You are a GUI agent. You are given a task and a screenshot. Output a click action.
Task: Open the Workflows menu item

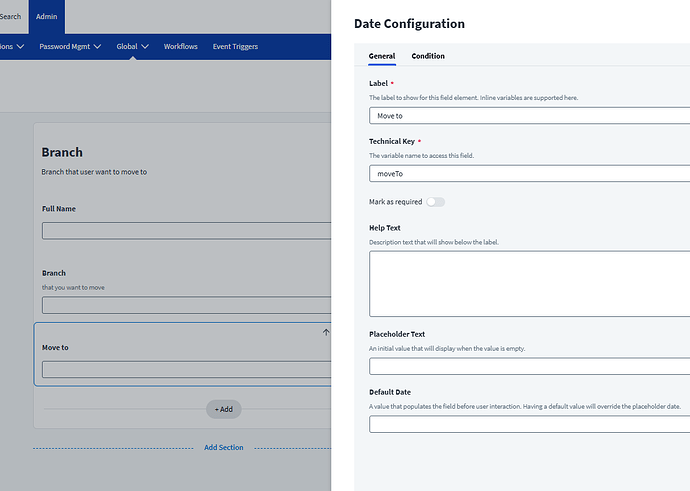[180, 47]
